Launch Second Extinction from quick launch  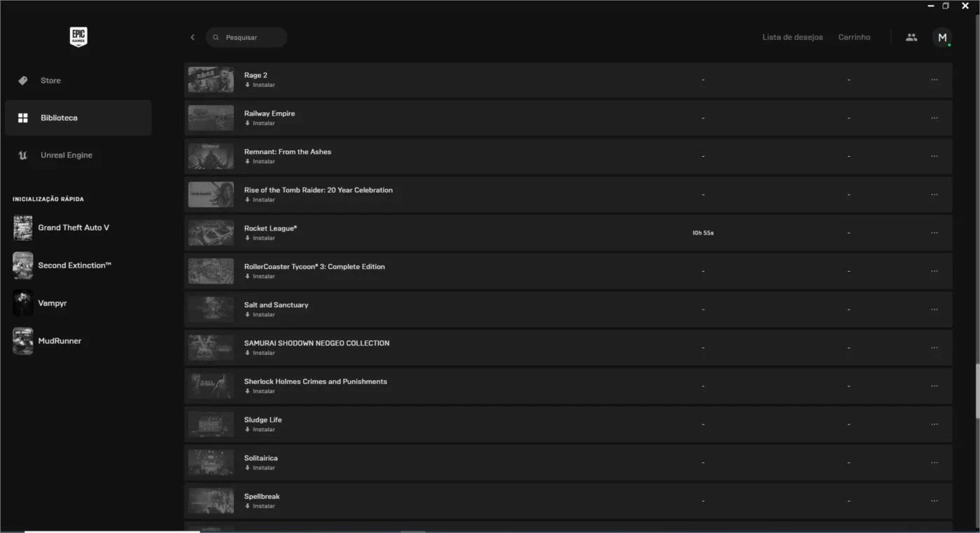[74, 265]
